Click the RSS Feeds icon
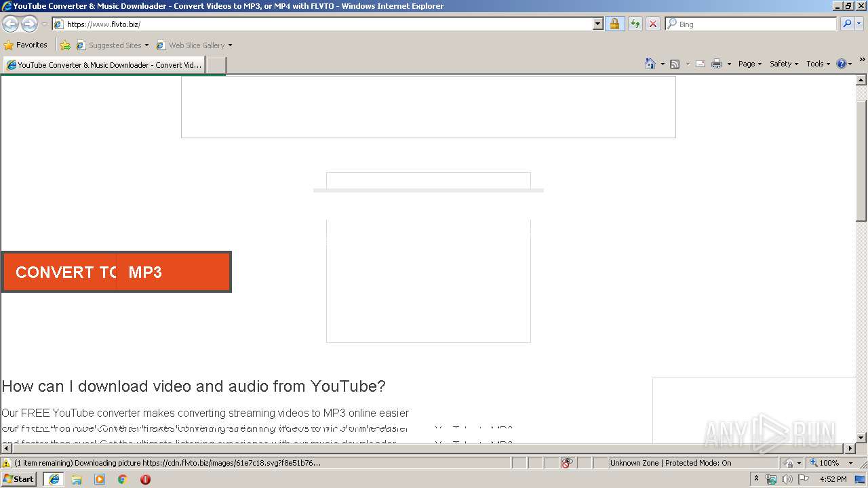 (x=675, y=64)
